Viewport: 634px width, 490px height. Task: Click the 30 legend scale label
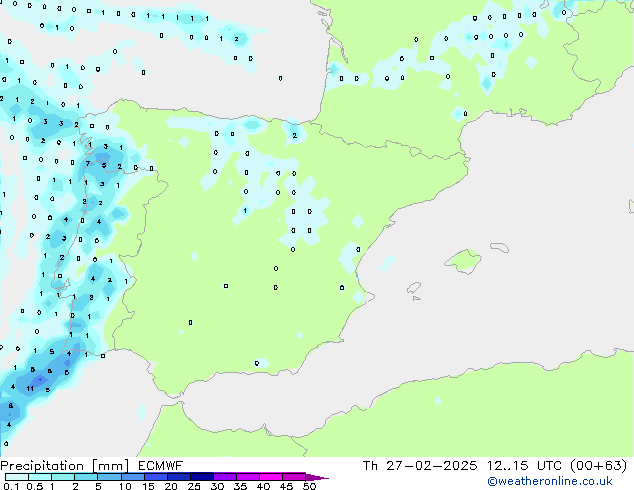(x=217, y=486)
